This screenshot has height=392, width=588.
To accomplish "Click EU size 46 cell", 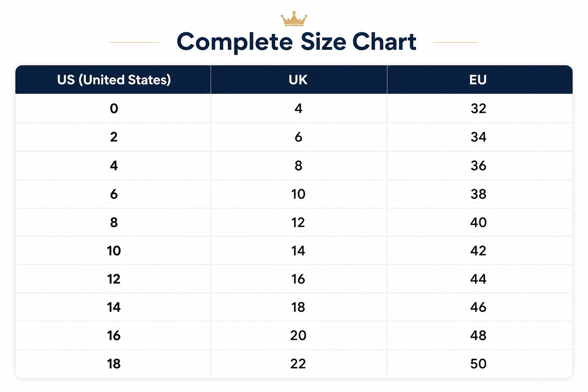I will (x=480, y=307).
